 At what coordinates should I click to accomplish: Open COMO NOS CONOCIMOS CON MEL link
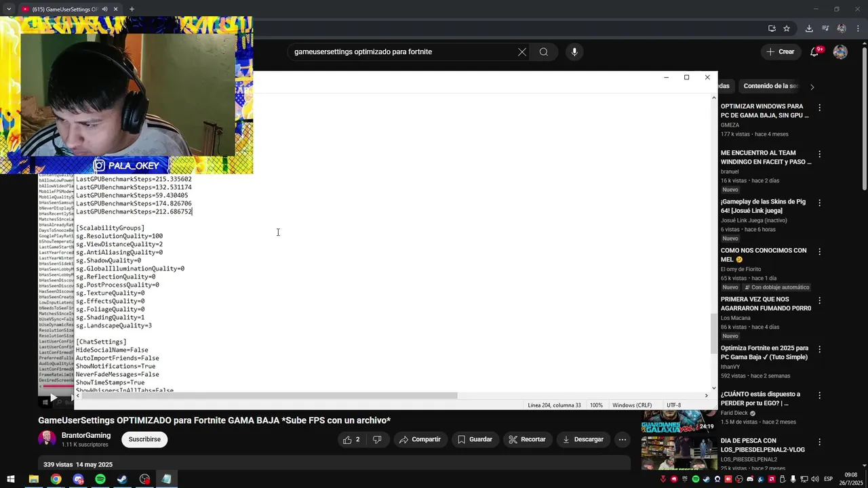764,255
